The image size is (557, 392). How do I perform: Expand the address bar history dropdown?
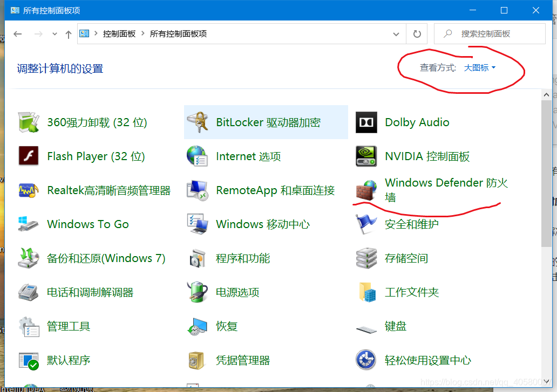tap(396, 34)
